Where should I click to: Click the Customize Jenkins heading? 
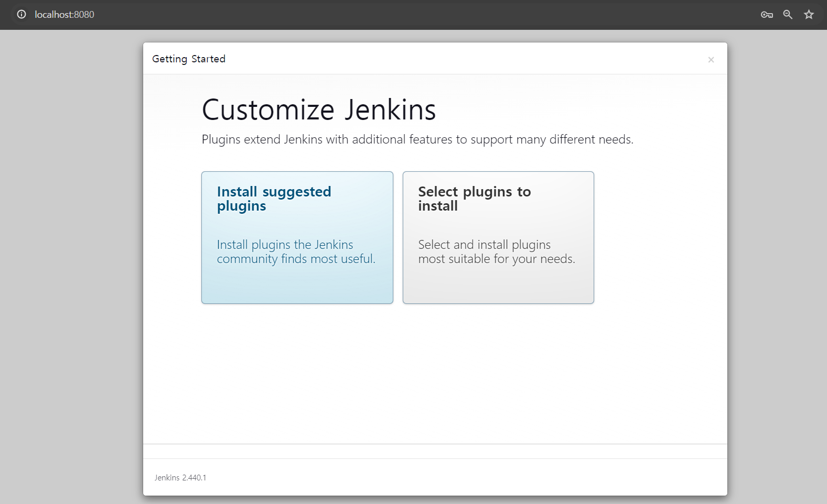319,110
